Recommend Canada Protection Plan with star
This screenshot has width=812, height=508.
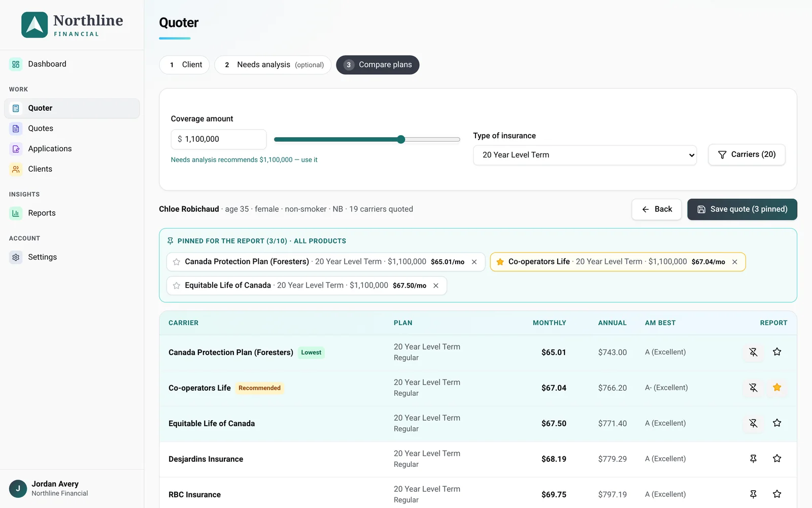[x=777, y=352]
